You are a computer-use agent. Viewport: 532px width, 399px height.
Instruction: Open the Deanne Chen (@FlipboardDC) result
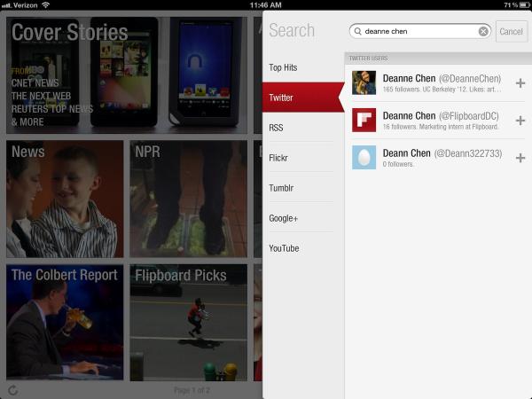coord(438,120)
